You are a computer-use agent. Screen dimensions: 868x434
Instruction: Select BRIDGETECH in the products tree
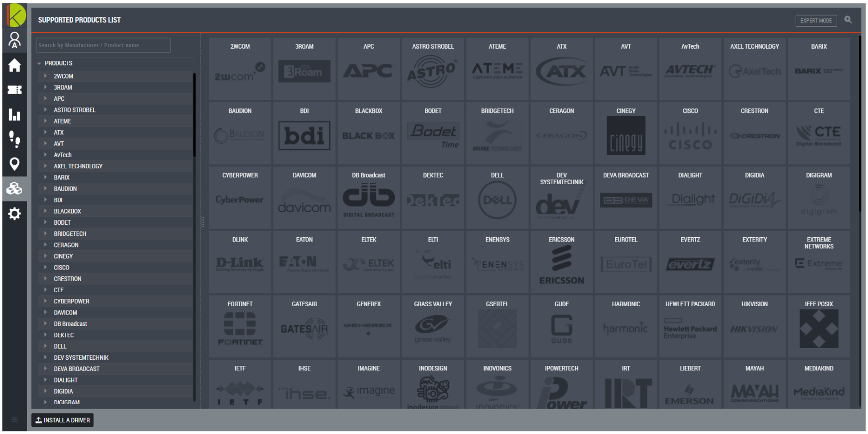(x=70, y=234)
